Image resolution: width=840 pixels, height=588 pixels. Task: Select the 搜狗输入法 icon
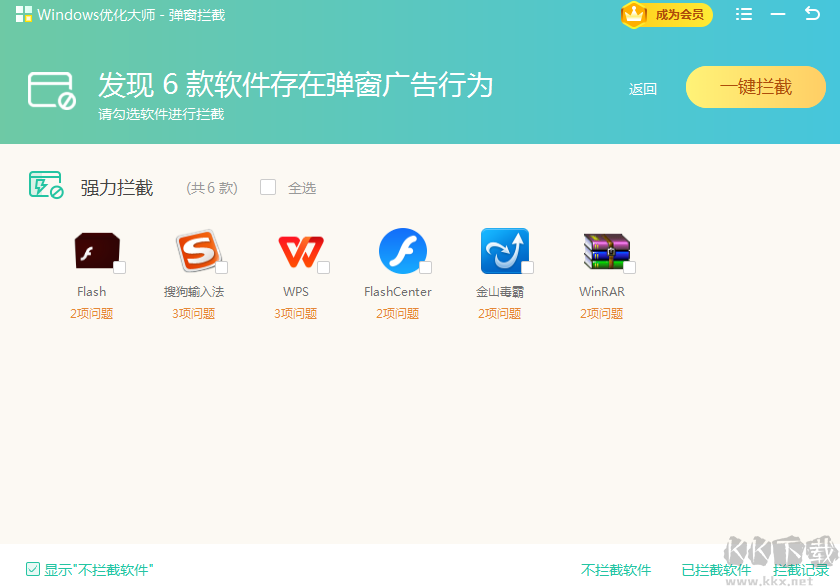click(x=197, y=251)
